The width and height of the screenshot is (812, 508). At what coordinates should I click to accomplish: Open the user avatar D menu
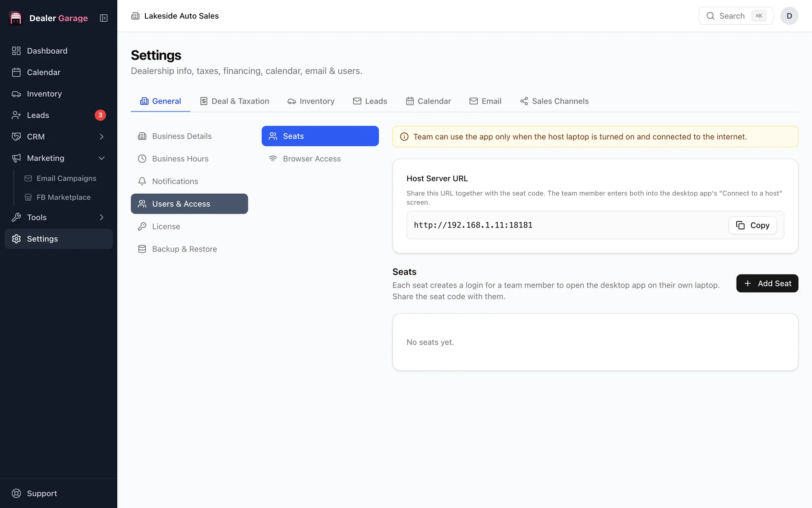point(789,16)
